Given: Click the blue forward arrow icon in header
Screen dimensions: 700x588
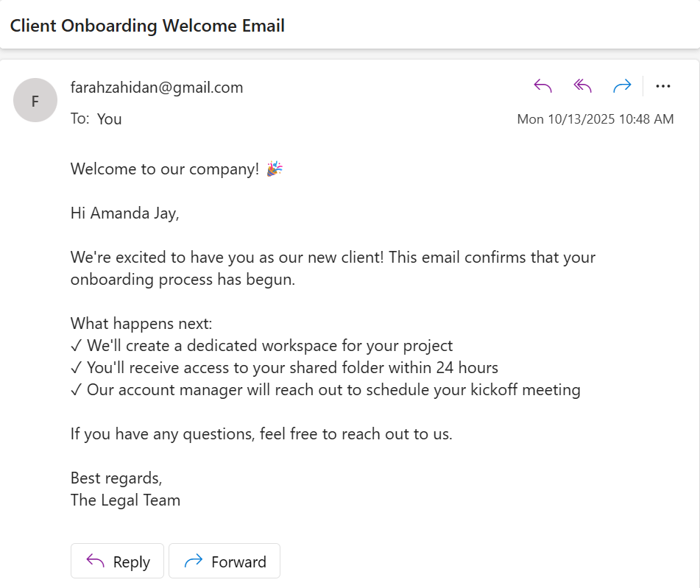Looking at the screenshot, I should pos(622,87).
